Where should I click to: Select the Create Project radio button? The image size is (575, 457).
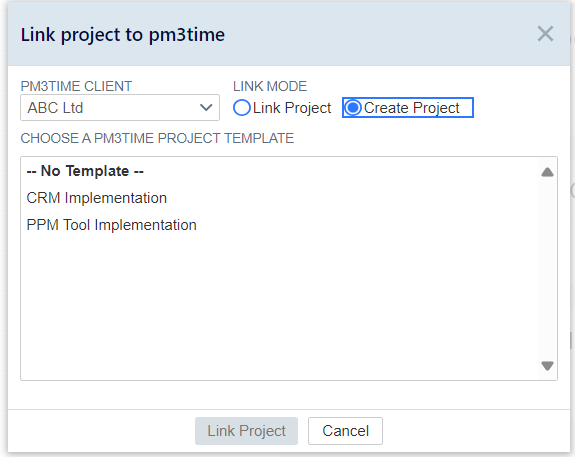(x=353, y=108)
